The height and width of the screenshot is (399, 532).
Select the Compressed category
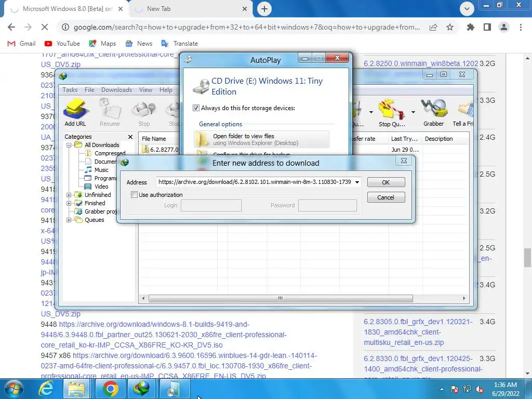[110, 153]
